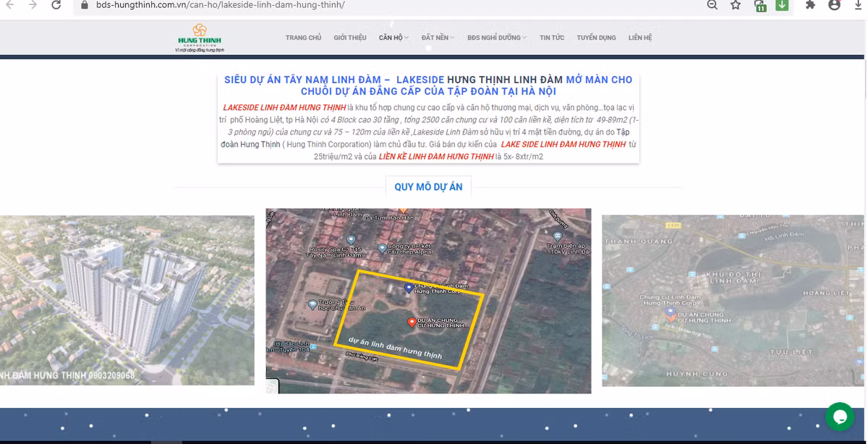Open the LIÊN HỆ contact link

pyautogui.click(x=640, y=38)
